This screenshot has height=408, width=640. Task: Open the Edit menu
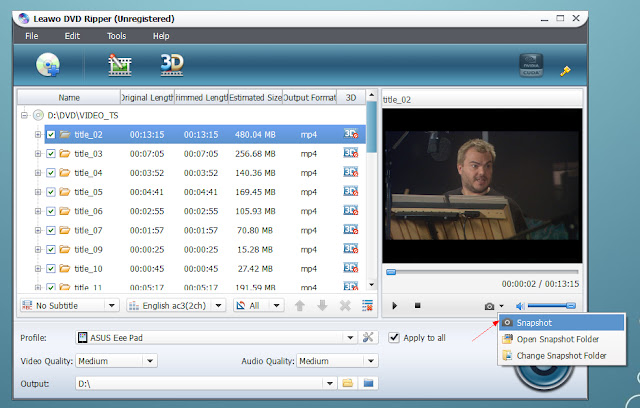(x=72, y=36)
